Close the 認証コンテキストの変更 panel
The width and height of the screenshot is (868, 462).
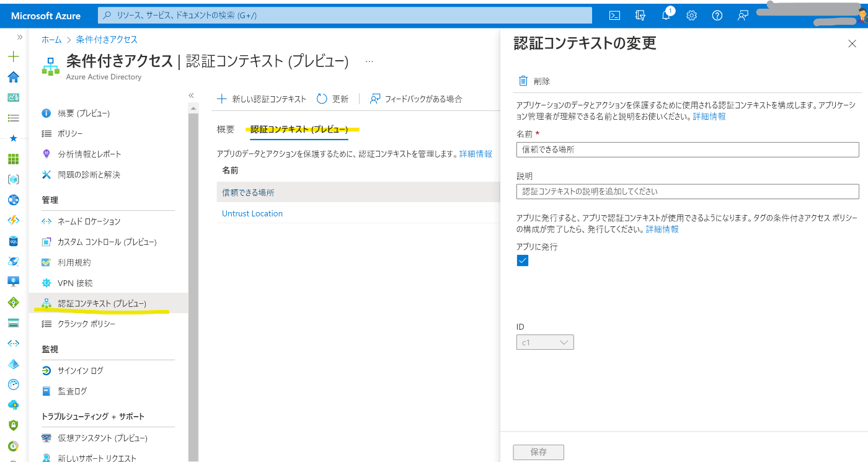[x=852, y=43]
